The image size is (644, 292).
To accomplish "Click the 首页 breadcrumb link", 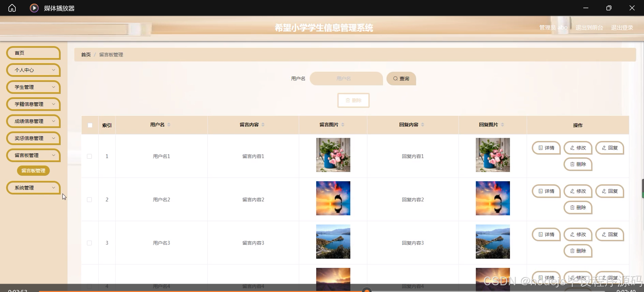I will (86, 55).
